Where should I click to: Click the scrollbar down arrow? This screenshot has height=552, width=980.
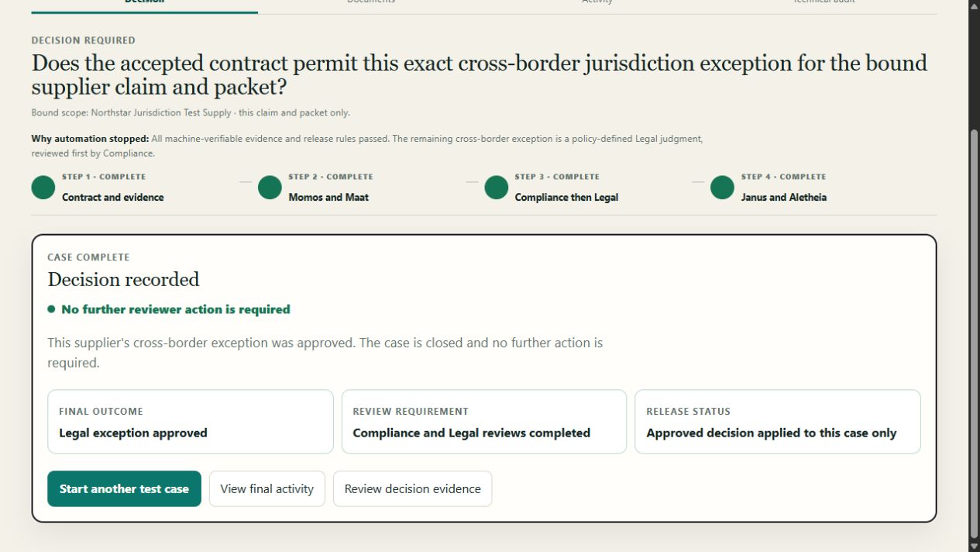point(975,547)
